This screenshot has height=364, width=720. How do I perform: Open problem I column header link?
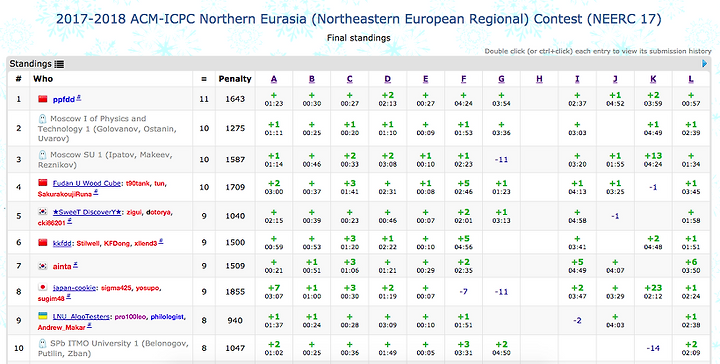click(x=577, y=79)
